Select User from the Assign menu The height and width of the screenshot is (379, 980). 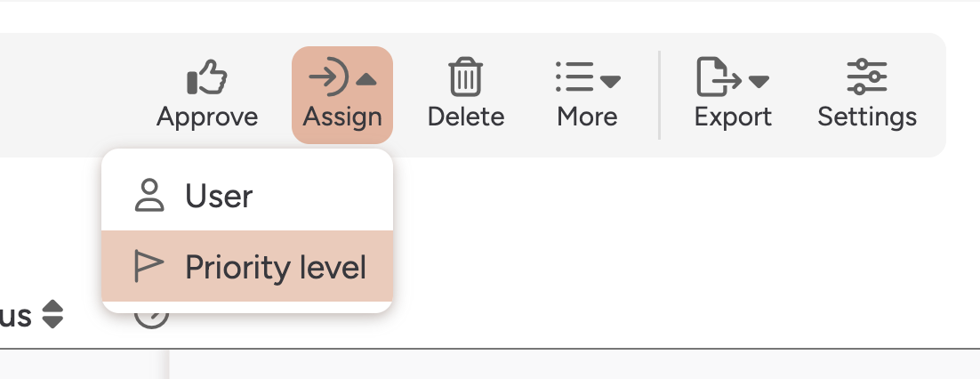[219, 196]
